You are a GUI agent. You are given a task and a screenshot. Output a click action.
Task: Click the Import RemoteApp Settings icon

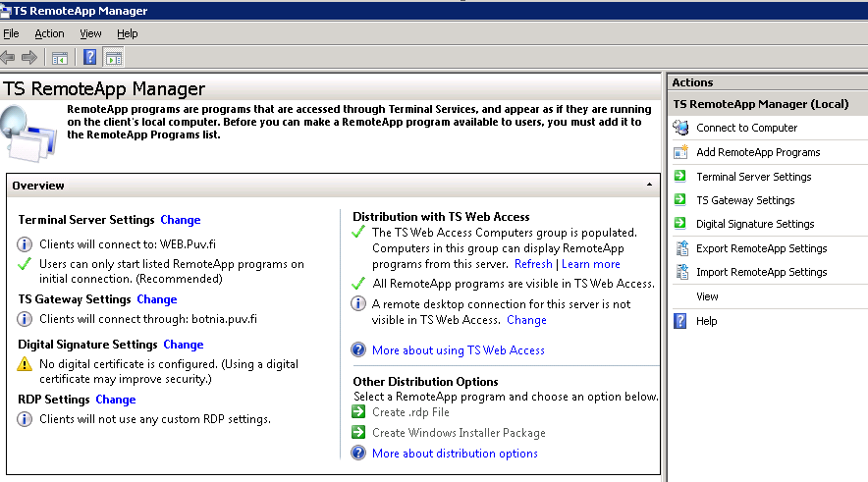click(681, 272)
